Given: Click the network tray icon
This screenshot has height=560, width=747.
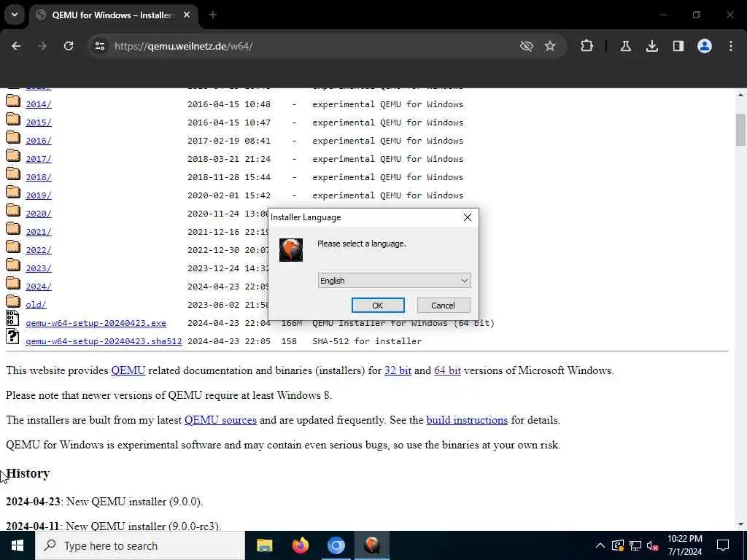Looking at the screenshot, I should tap(635, 545).
